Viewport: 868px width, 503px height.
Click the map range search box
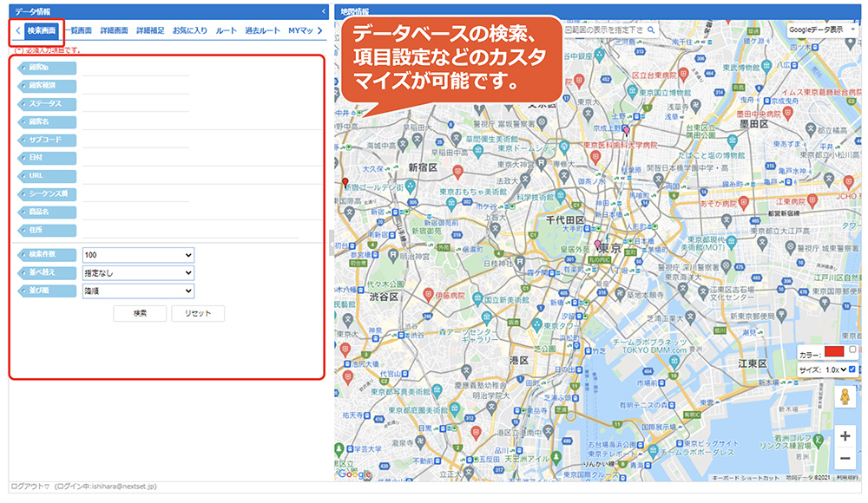(603, 29)
